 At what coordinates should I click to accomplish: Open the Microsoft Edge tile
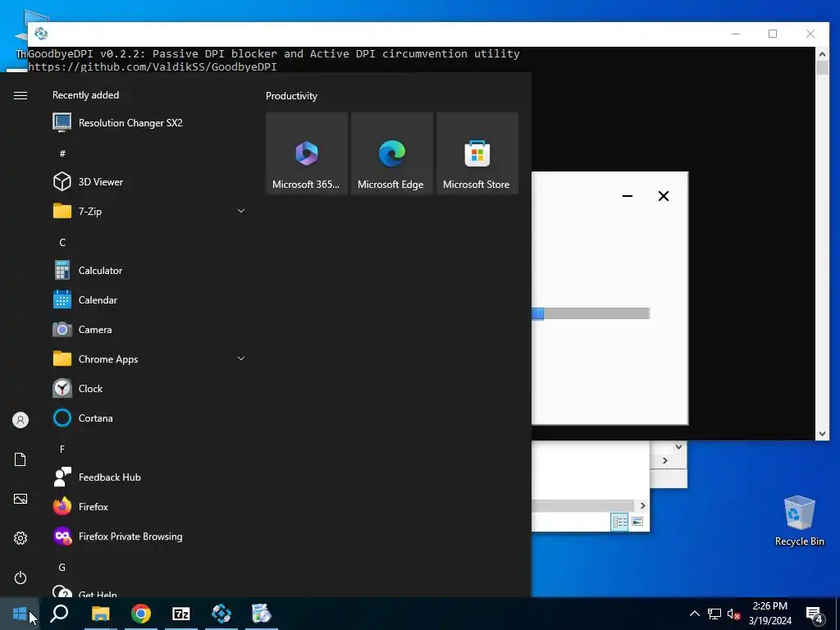point(391,153)
